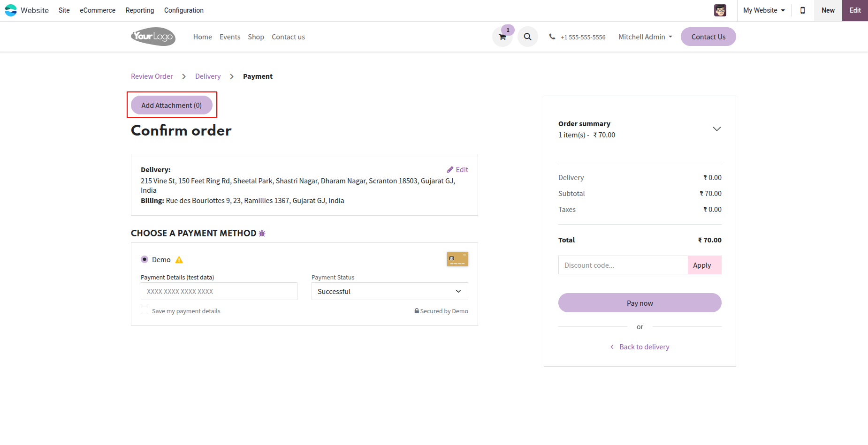Image resolution: width=868 pixels, height=445 pixels.
Task: Click the Odoo Website app logo
Action: tap(11, 10)
